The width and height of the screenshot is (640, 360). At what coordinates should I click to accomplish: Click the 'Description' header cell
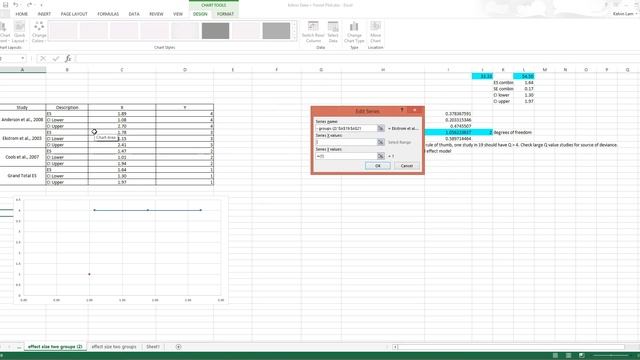point(67,107)
